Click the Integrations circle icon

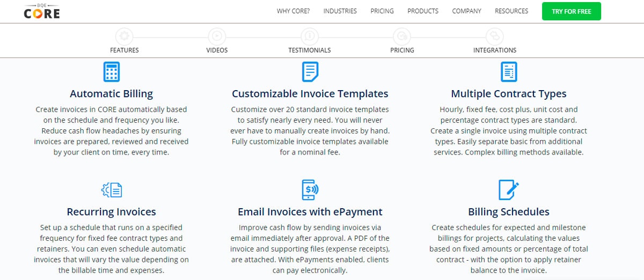[x=494, y=36]
